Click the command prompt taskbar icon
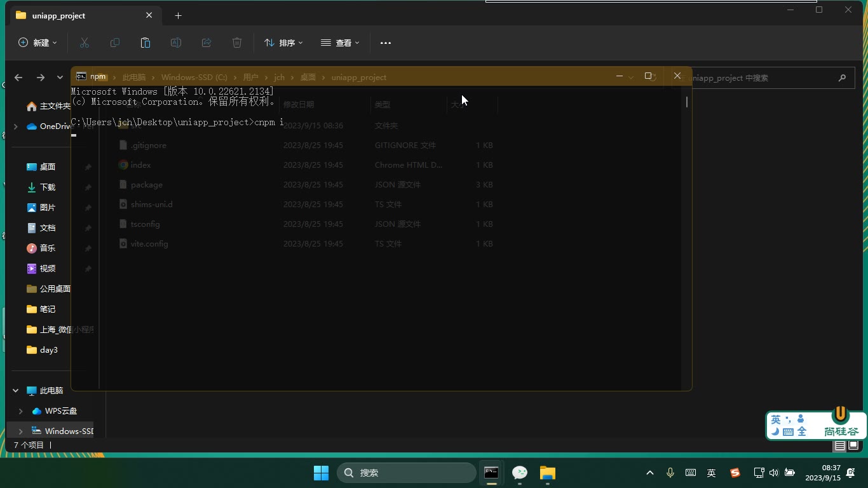Image resolution: width=868 pixels, height=488 pixels. pyautogui.click(x=491, y=473)
